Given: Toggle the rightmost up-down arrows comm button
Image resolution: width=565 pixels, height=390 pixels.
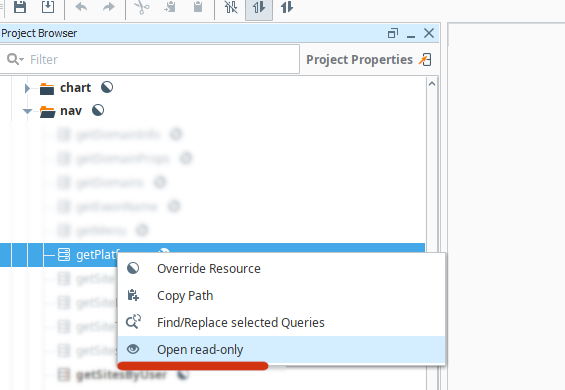Looking at the screenshot, I should pos(287,6).
